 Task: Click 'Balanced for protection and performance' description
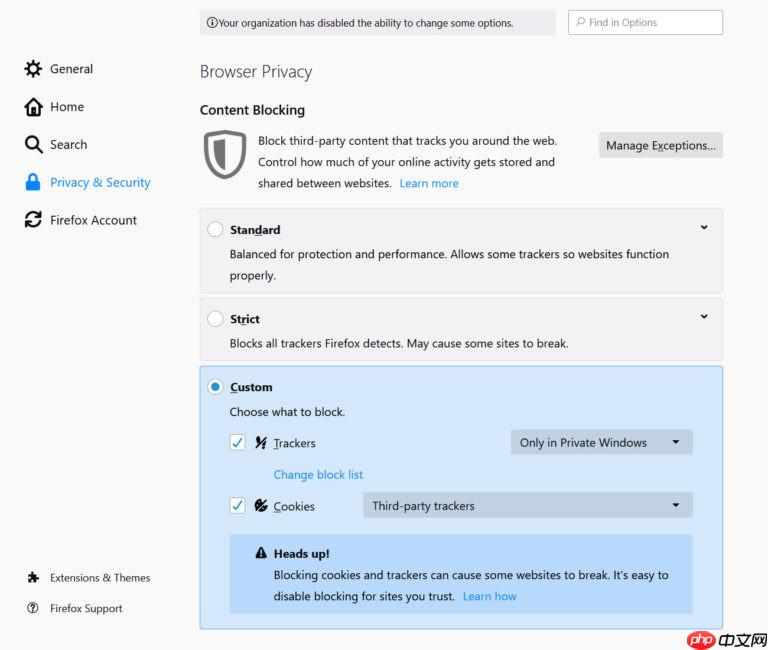[449, 265]
